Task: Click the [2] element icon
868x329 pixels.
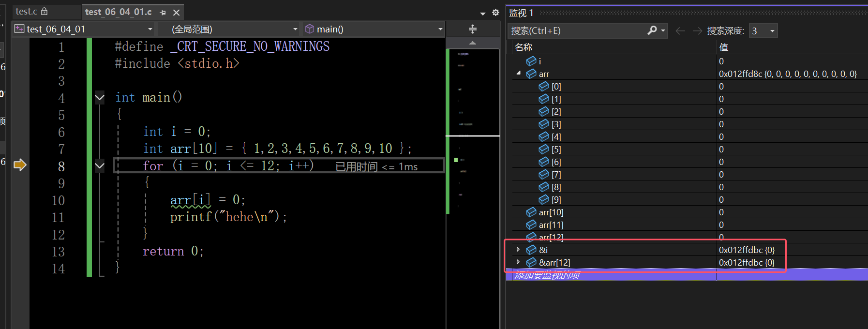Action: pyautogui.click(x=544, y=111)
